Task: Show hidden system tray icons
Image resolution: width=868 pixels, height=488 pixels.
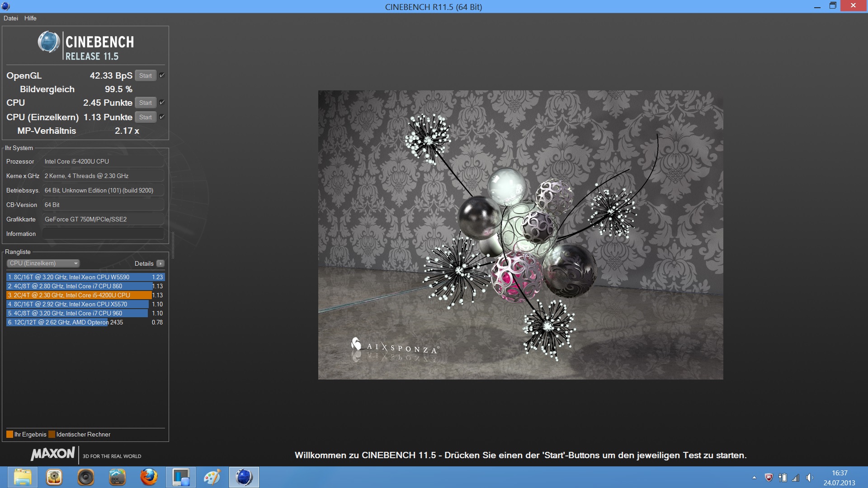Action: point(754,478)
